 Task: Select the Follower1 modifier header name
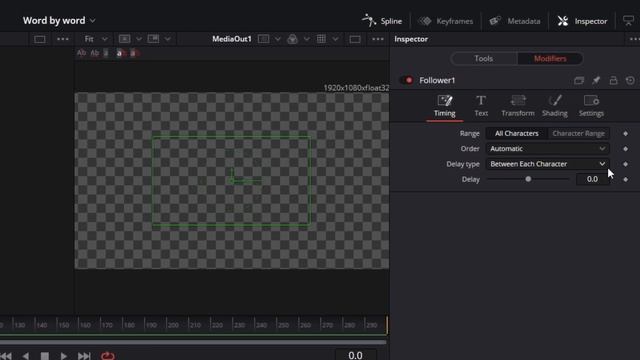click(x=437, y=80)
